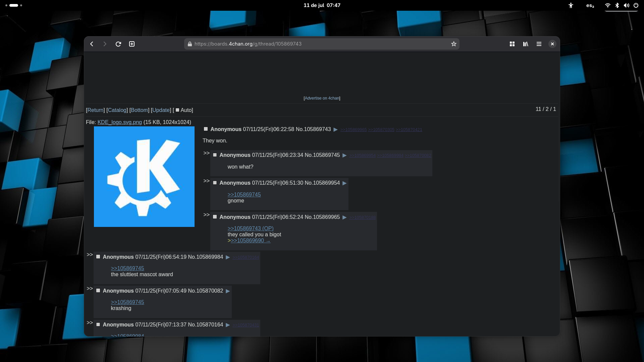Screen dimensions: 644x362
Task: Click the Wi-Fi icon in system tray
Action: (608, 5)
